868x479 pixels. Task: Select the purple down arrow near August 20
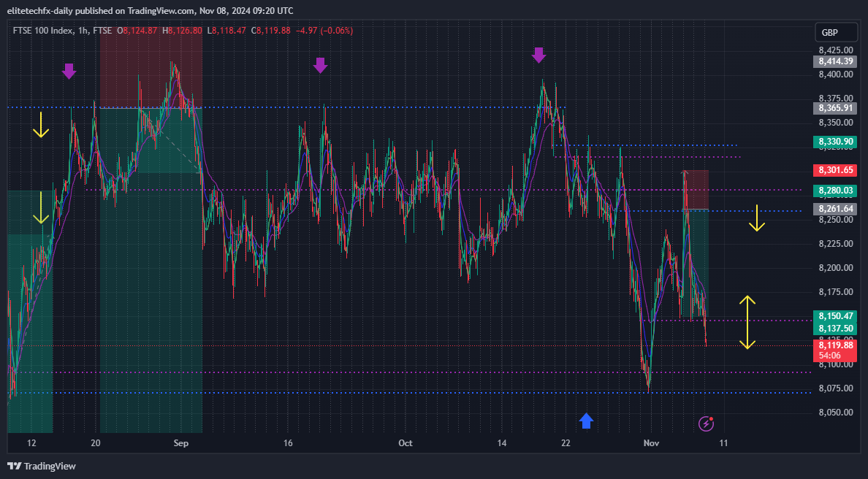point(69,71)
